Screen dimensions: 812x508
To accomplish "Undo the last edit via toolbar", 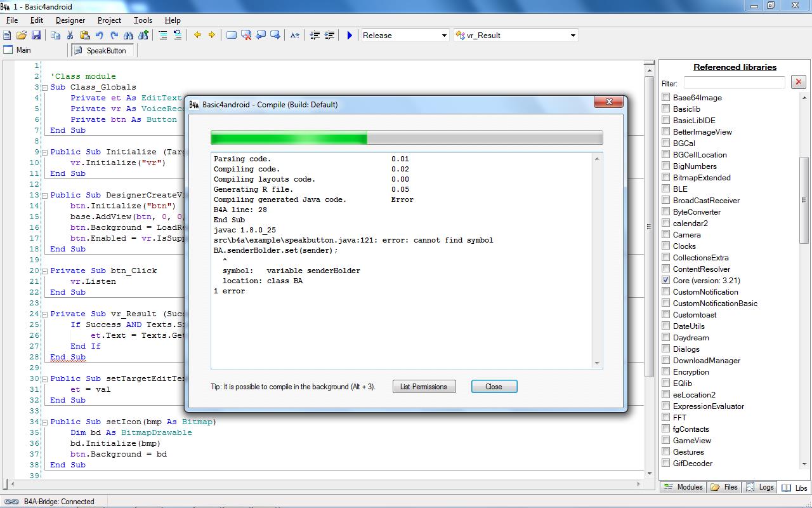I will pyautogui.click(x=100, y=36).
